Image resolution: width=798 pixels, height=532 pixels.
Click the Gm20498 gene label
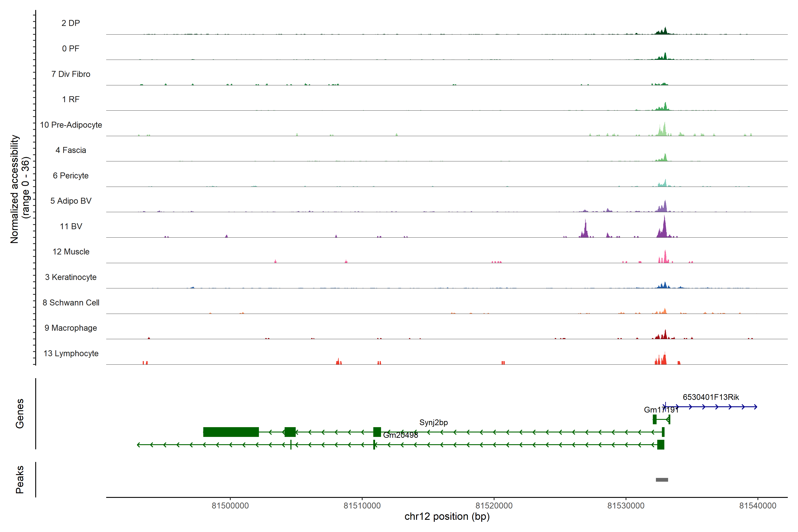(x=400, y=435)
